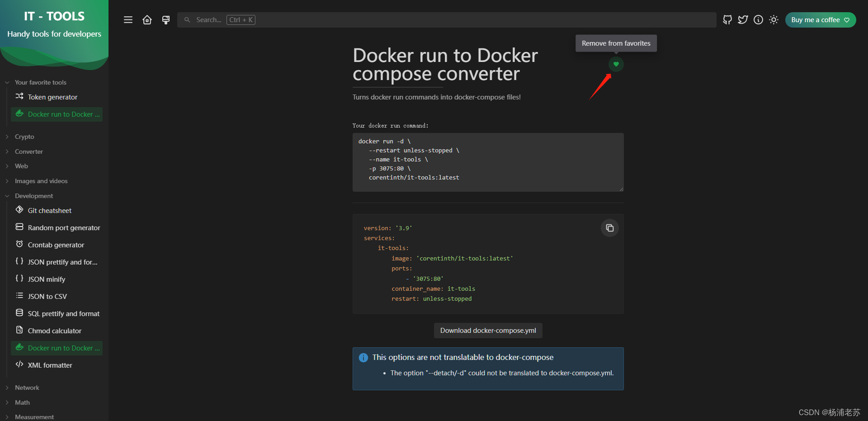
Task: Click 'Your docker run command:' label
Action: tap(391, 126)
